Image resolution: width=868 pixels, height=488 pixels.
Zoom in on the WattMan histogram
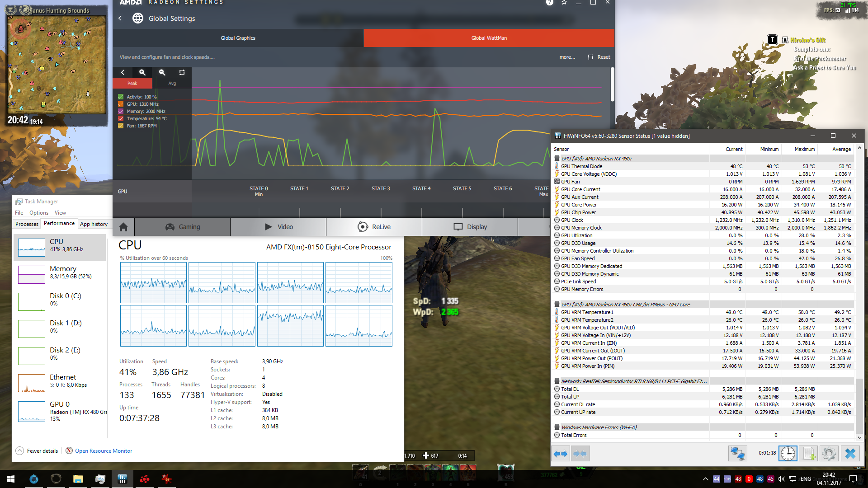pos(142,72)
